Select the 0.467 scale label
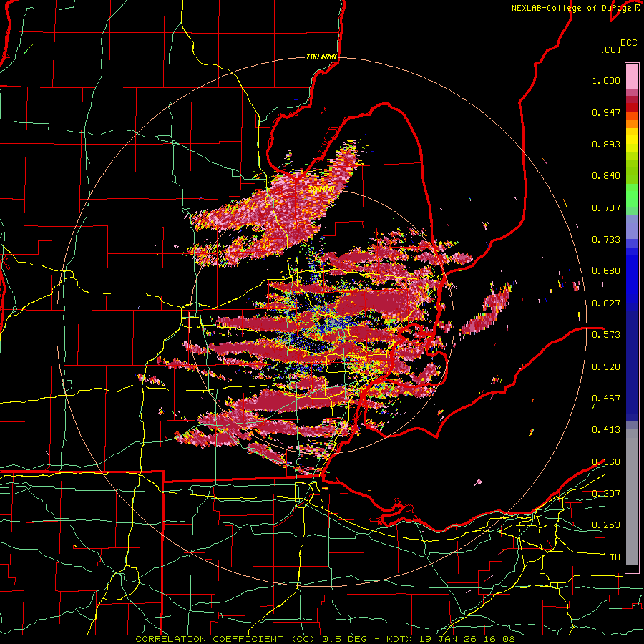The image size is (644, 644). 606,399
